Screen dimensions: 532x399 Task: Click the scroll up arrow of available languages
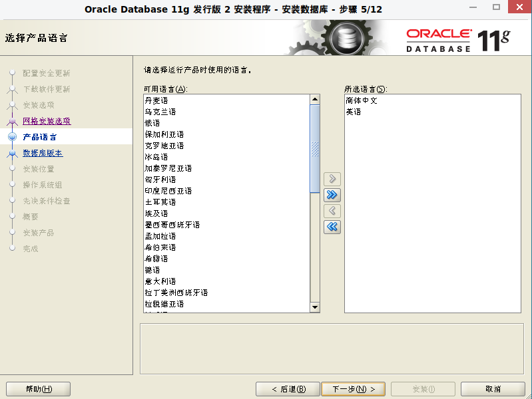click(x=315, y=99)
